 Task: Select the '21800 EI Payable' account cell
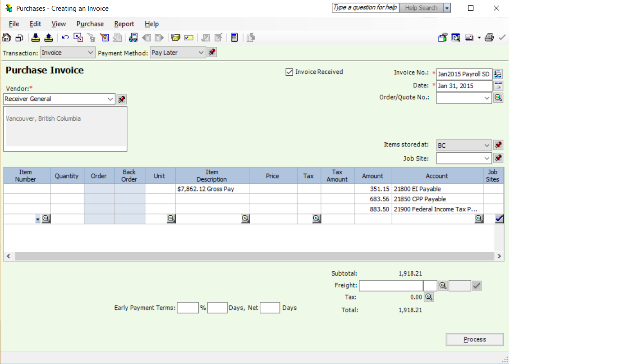(437, 189)
